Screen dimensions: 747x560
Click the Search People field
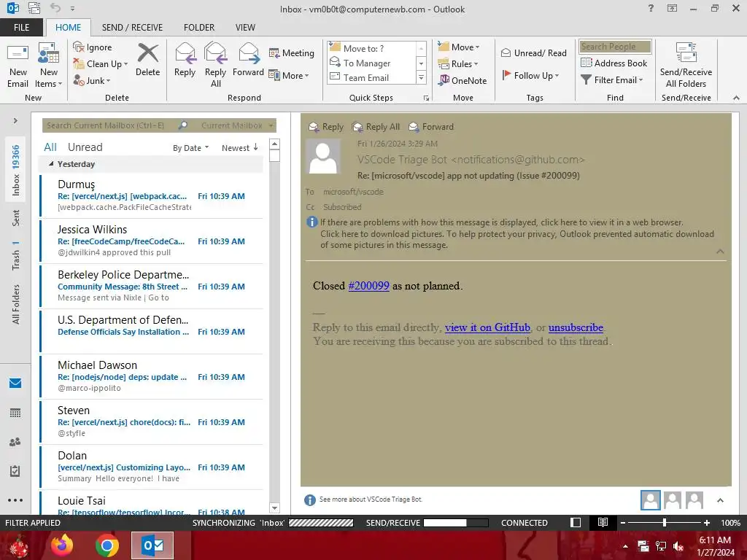pos(615,46)
